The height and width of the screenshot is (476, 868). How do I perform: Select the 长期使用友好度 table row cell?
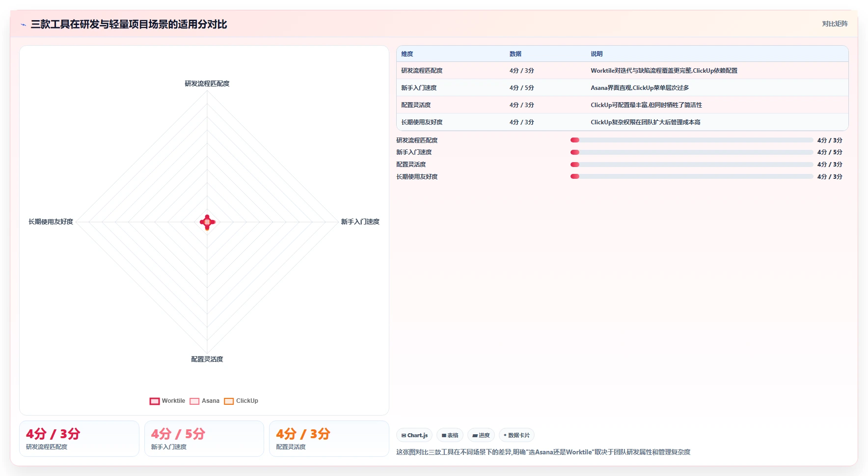point(422,122)
